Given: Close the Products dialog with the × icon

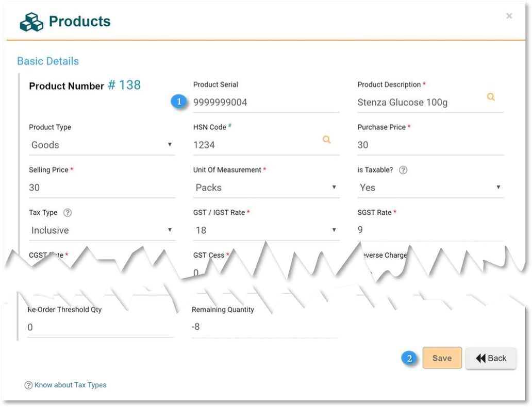Looking at the screenshot, I should pyautogui.click(x=509, y=16).
